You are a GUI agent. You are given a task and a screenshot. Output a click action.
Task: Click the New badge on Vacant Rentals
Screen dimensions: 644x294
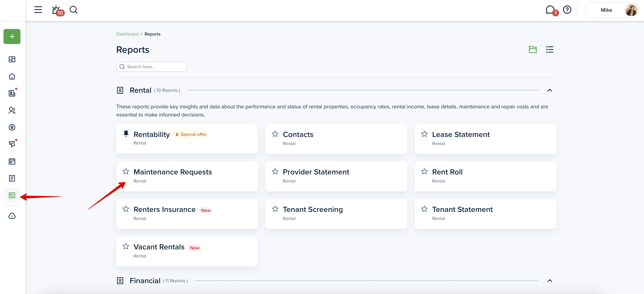tap(195, 248)
